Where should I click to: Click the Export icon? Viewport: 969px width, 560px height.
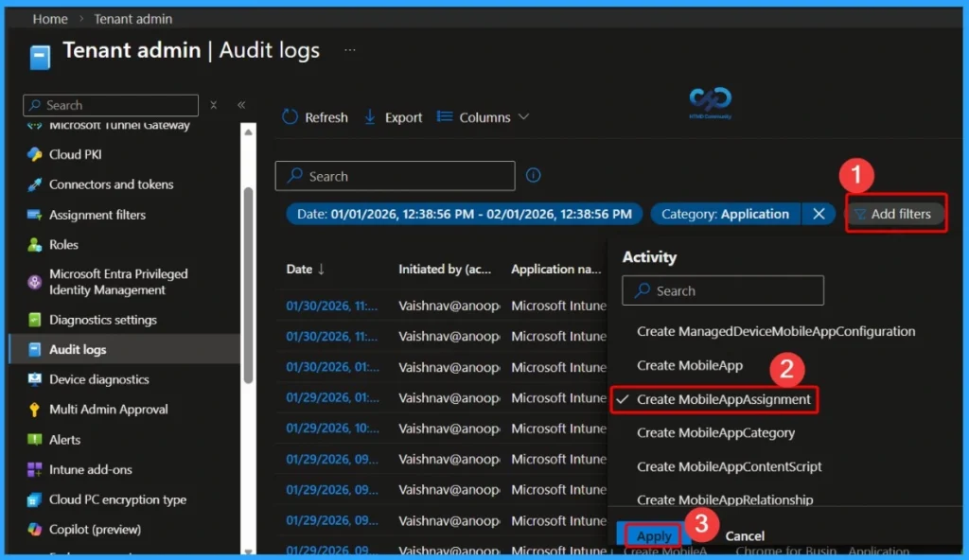[x=368, y=116]
